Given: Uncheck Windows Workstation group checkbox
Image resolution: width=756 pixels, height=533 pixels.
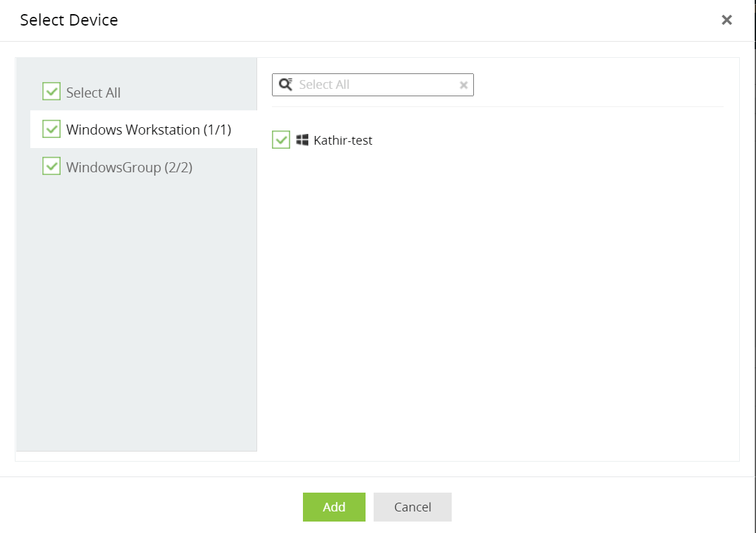Looking at the screenshot, I should (51, 129).
